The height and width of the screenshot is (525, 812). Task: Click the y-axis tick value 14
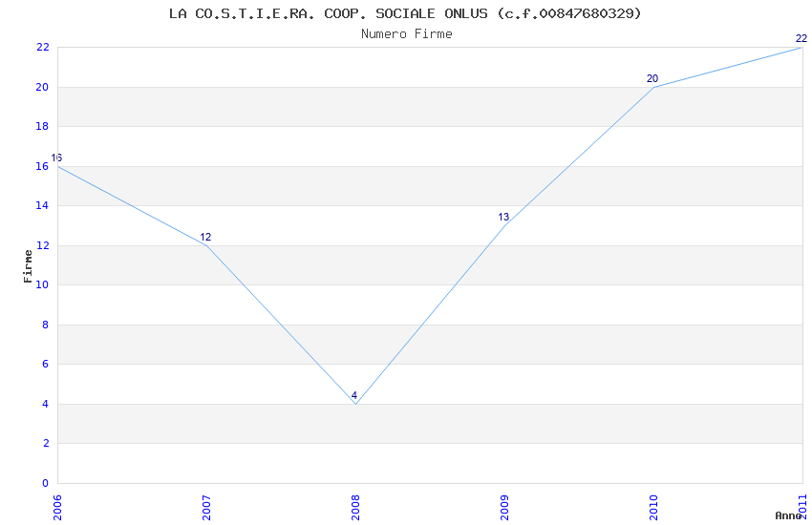(x=42, y=206)
